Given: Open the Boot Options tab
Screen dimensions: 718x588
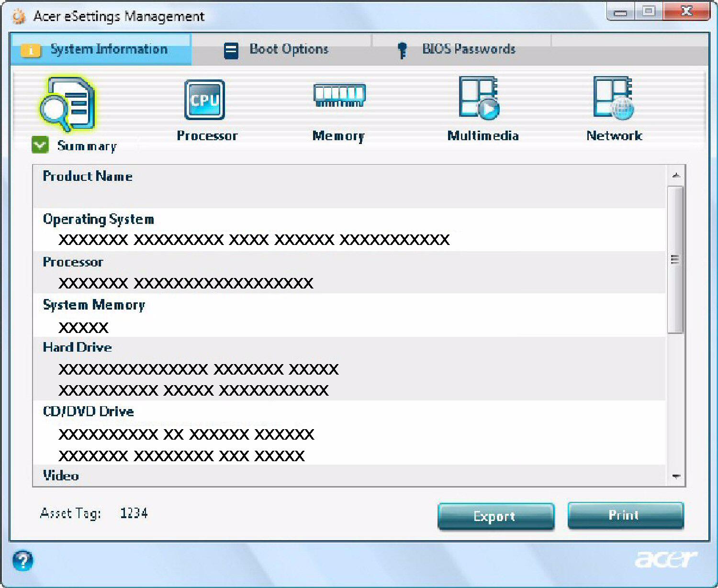Looking at the screenshot, I should coord(281,49).
